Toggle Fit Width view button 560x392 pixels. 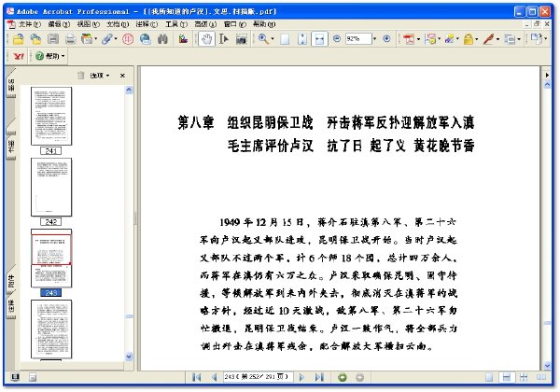click(x=319, y=39)
